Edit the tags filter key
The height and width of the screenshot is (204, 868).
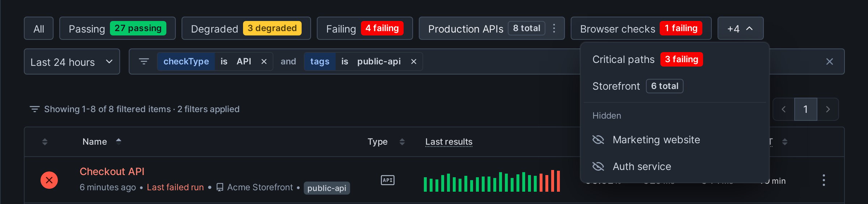click(320, 61)
